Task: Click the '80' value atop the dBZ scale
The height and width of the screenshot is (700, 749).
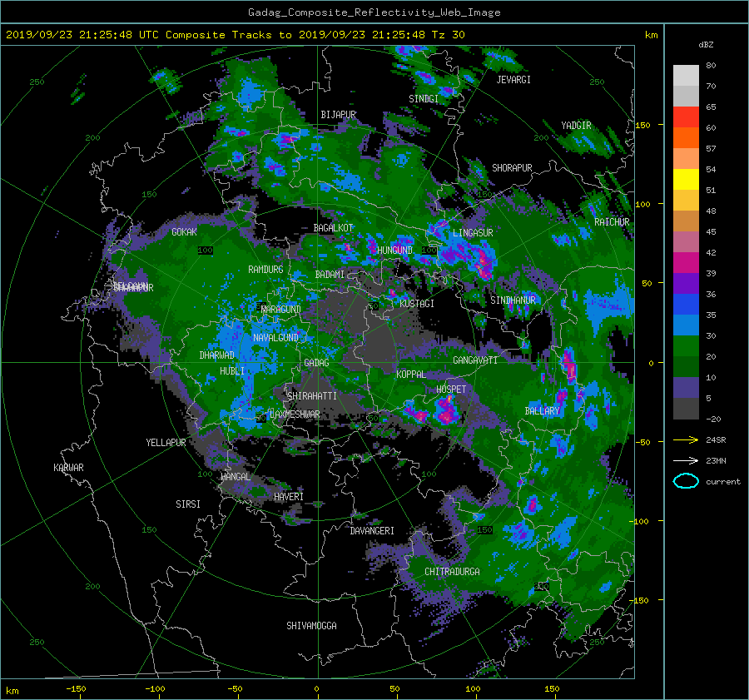Action: (x=711, y=66)
